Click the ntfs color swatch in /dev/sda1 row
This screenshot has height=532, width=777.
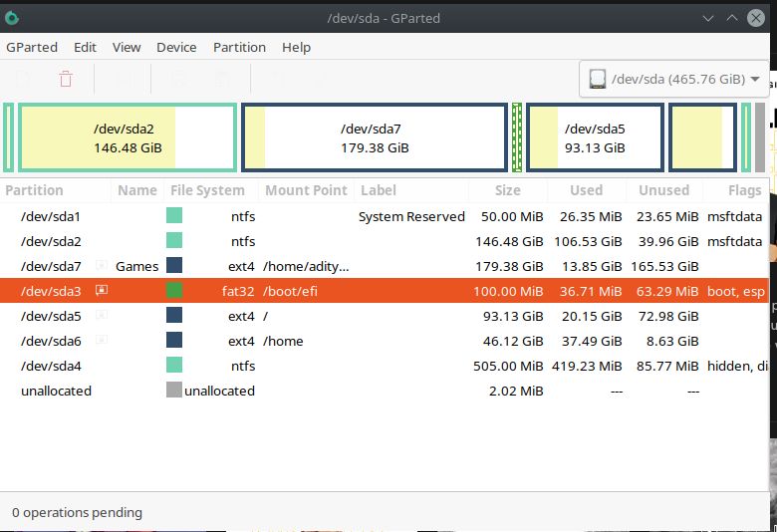click(x=174, y=215)
